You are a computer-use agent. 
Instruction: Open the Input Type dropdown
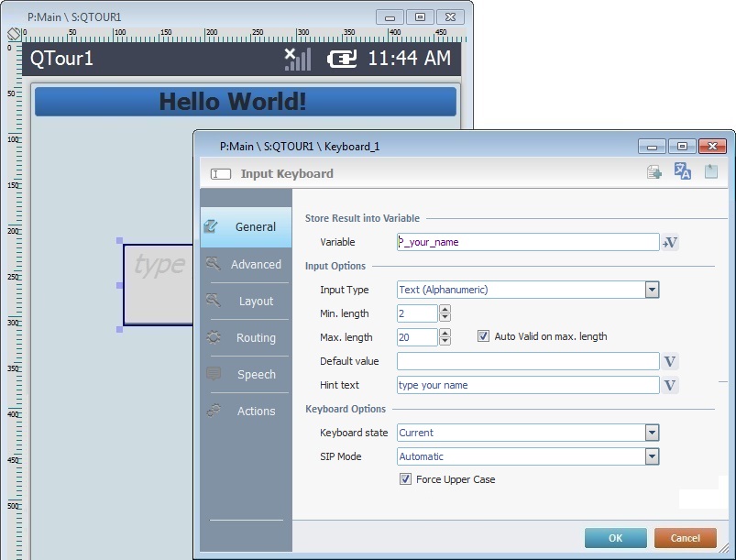pyautogui.click(x=652, y=290)
